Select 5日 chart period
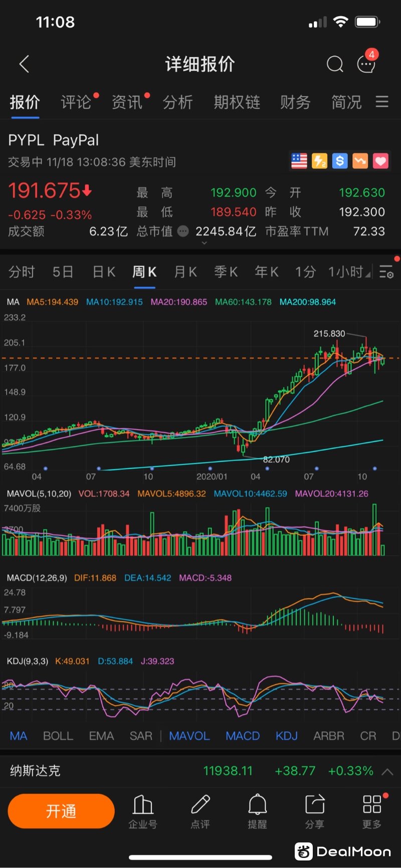Viewport: 401px width, 868px height. point(63,272)
